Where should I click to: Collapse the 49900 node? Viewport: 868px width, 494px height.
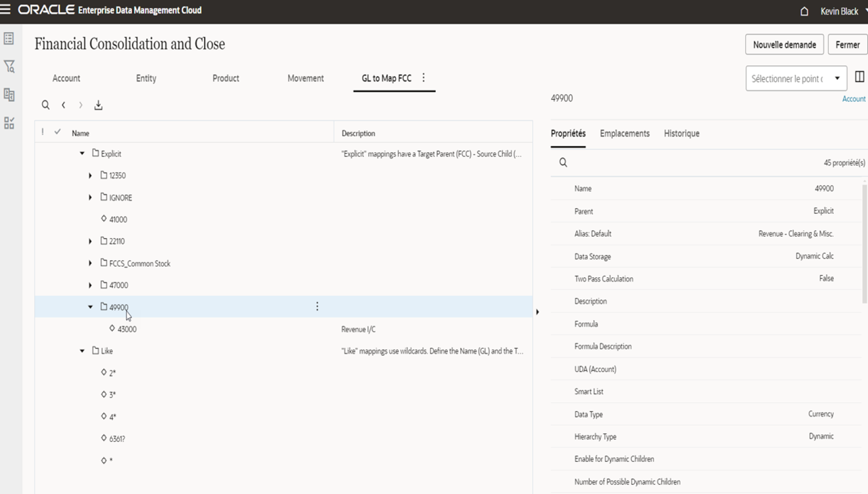(90, 307)
